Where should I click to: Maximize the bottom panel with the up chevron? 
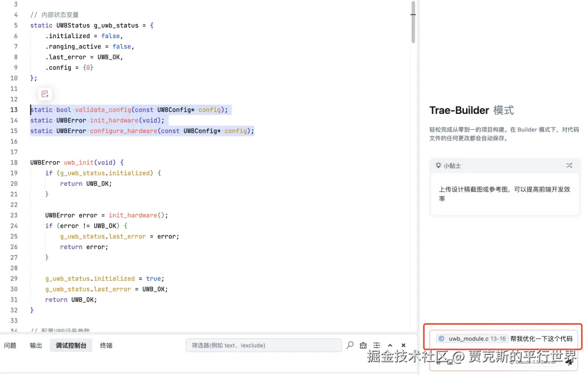click(390, 346)
